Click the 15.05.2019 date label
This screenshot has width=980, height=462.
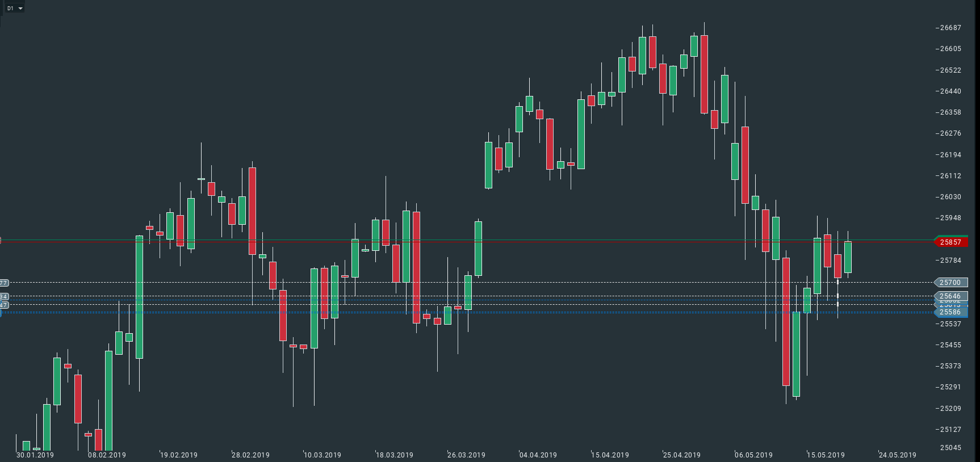(x=826, y=455)
